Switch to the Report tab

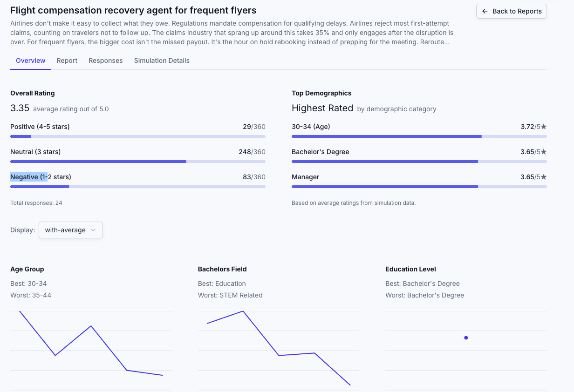pyautogui.click(x=67, y=61)
